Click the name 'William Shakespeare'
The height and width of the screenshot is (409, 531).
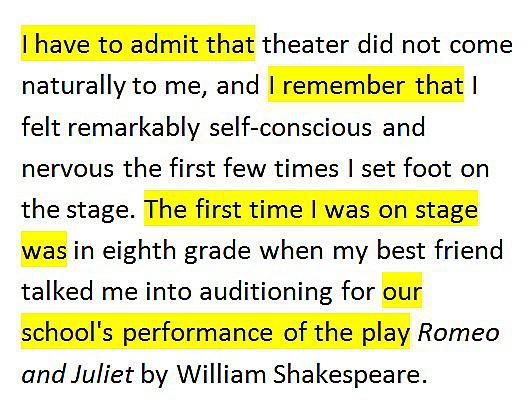pos(298,374)
